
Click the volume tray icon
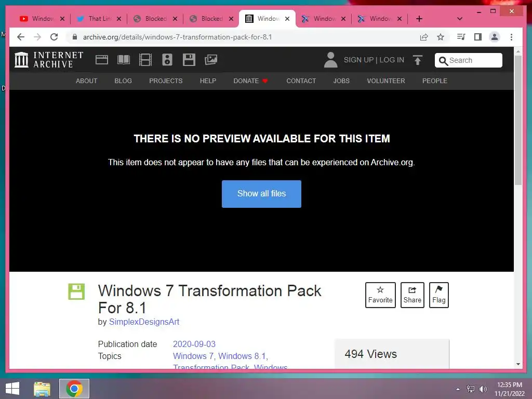pyautogui.click(x=483, y=389)
